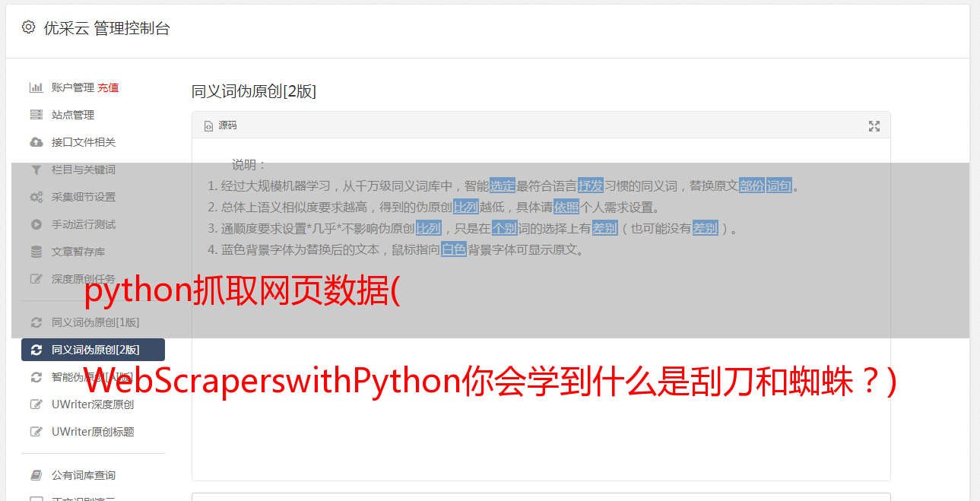Image resolution: width=980 pixels, height=501 pixels.
Task: Click the settings gear icon beside 优采云
Action: click(x=28, y=27)
